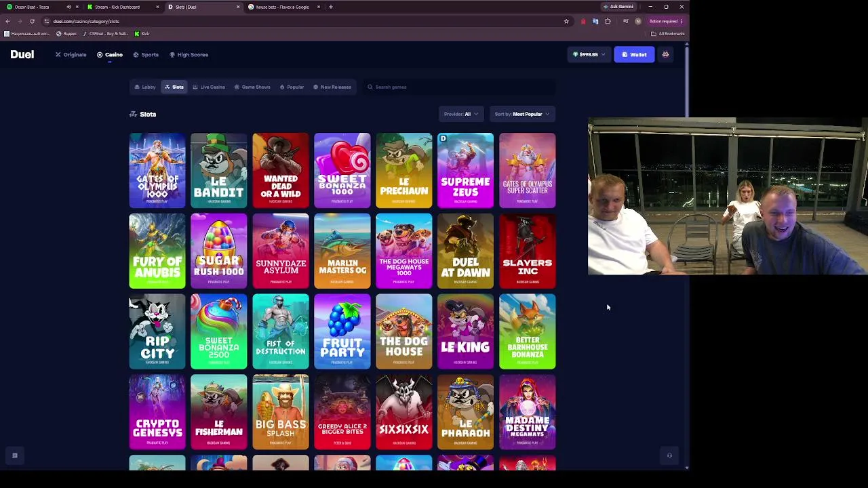The width and height of the screenshot is (868, 488).
Task: Launch the SixSixSix slot
Action: click(x=404, y=412)
